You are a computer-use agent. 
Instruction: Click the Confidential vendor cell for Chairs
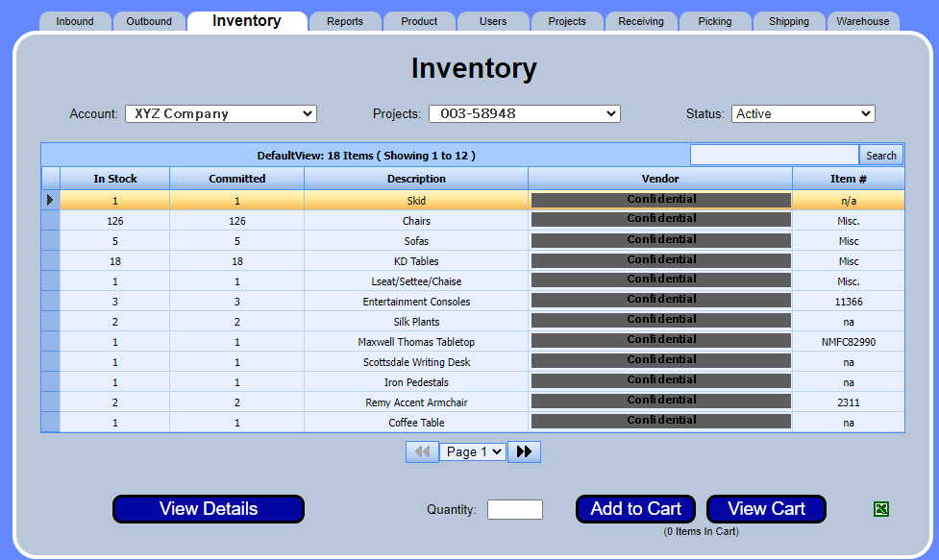click(x=660, y=220)
